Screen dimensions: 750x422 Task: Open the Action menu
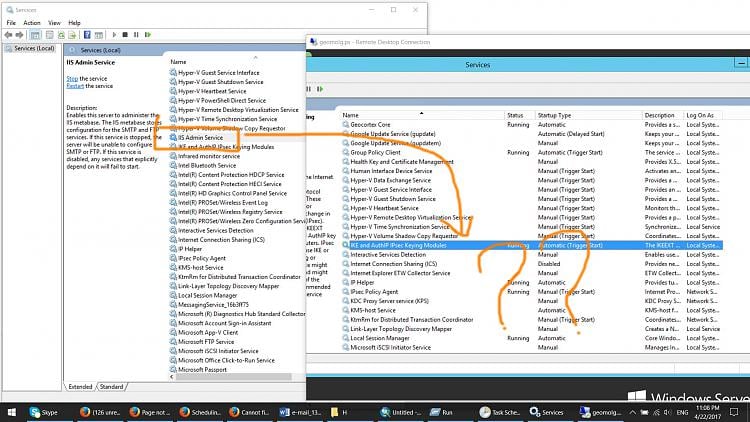[32, 22]
